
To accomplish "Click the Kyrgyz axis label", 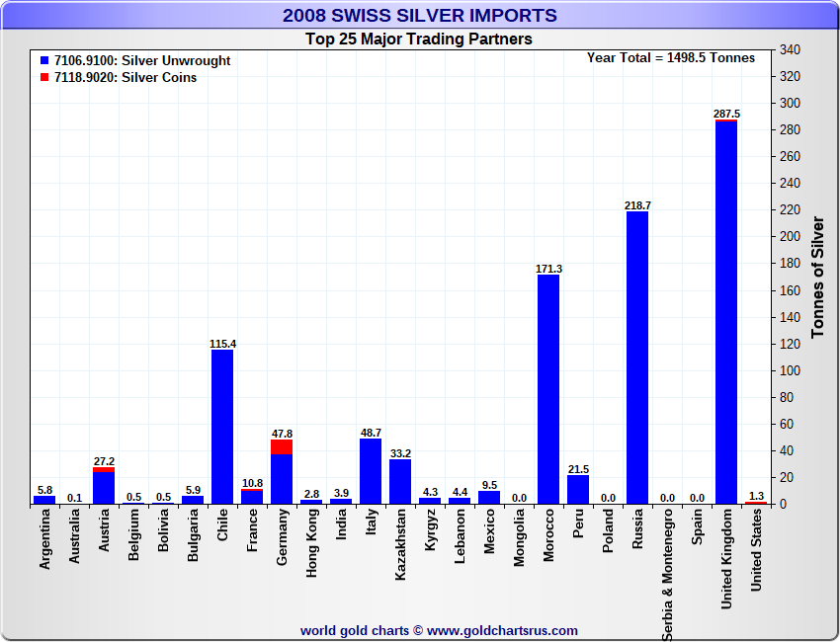I will pyautogui.click(x=430, y=529).
